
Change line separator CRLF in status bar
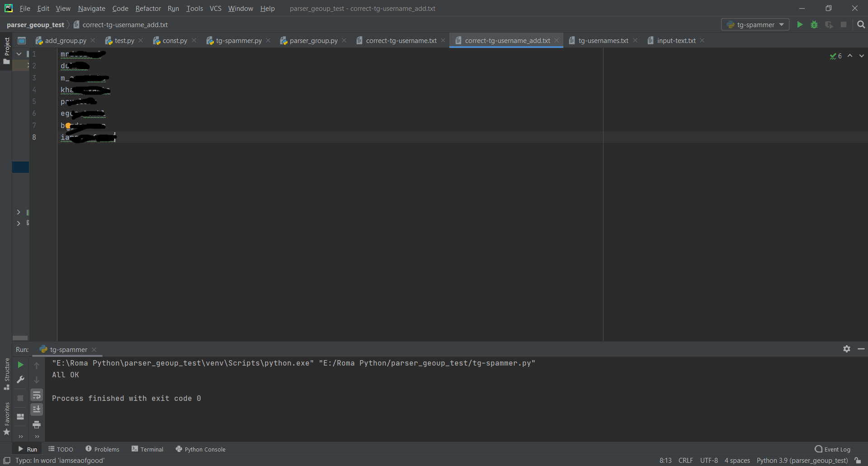tap(685, 461)
